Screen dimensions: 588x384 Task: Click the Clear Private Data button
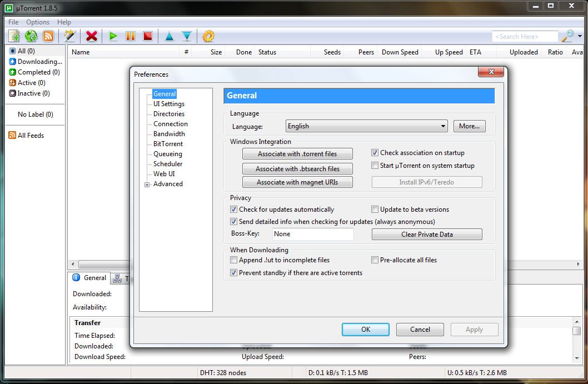(427, 235)
